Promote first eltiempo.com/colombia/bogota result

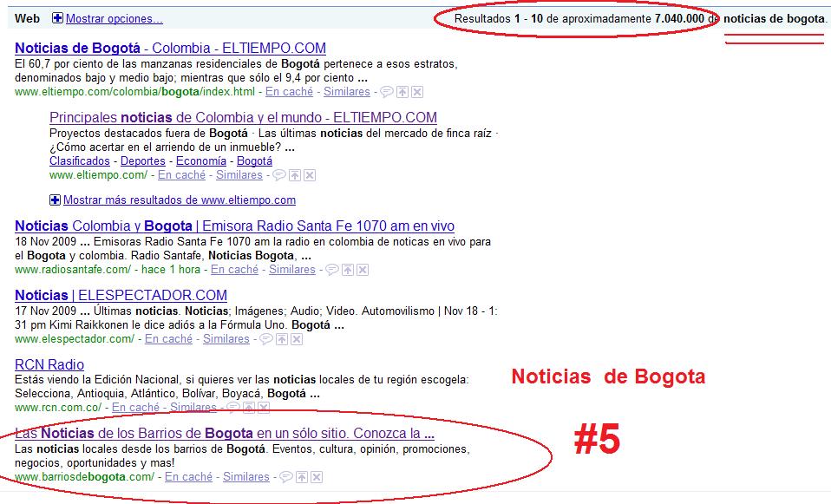[x=402, y=92]
